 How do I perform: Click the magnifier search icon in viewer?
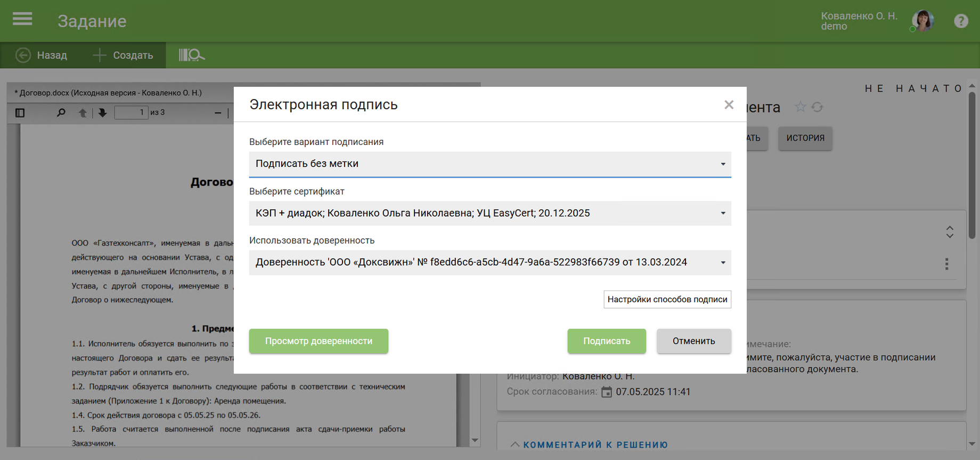(61, 112)
